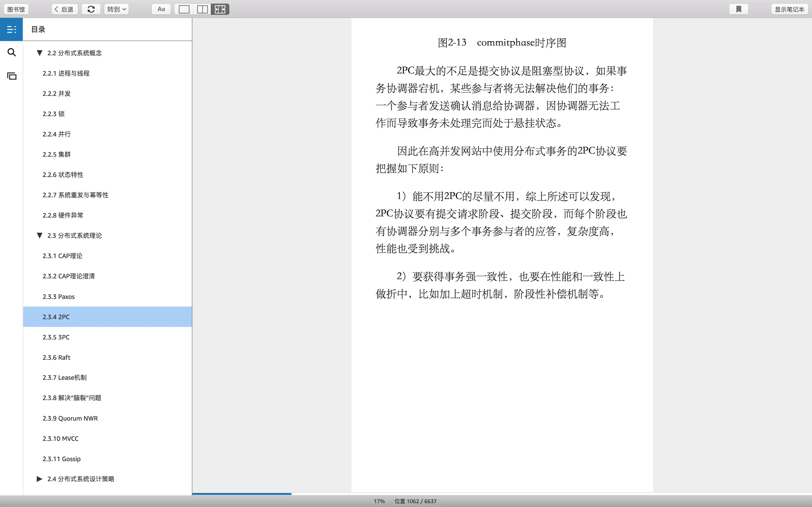
Task: Click the 后退 back button
Action: [64, 9]
